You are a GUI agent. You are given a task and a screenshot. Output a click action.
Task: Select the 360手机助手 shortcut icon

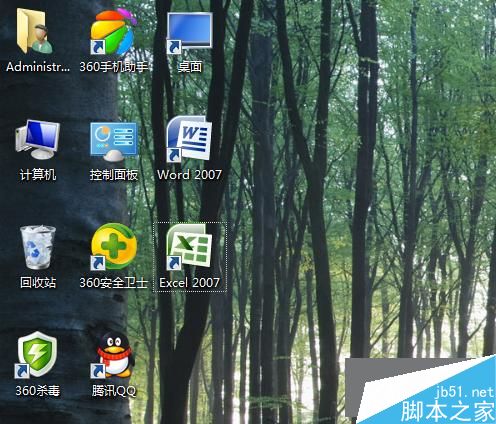coord(113,32)
